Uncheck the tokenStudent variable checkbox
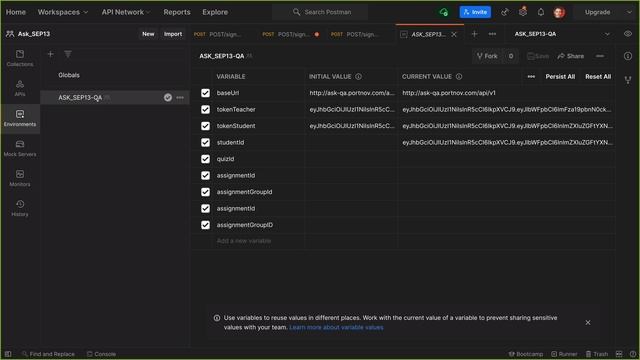The width and height of the screenshot is (640, 360). coord(205,126)
